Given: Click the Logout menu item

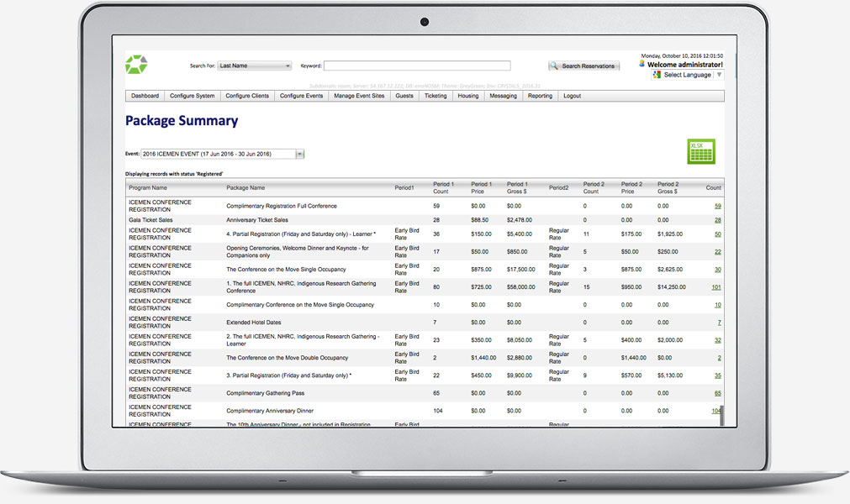Looking at the screenshot, I should [572, 96].
